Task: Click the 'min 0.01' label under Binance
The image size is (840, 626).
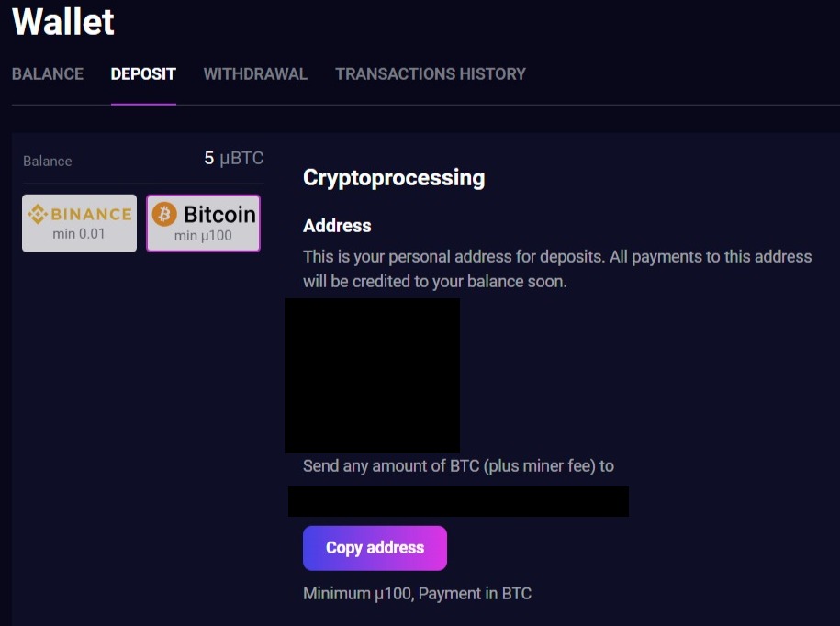Action: [79, 234]
